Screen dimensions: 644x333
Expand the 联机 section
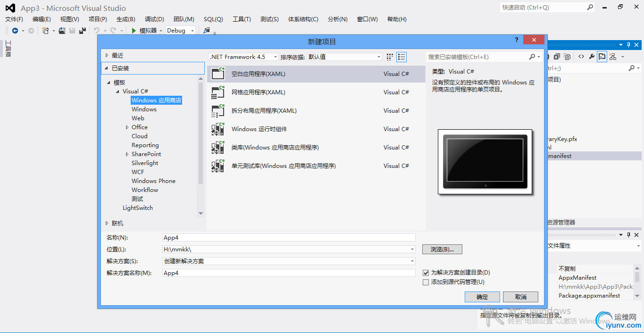pyautogui.click(x=107, y=223)
